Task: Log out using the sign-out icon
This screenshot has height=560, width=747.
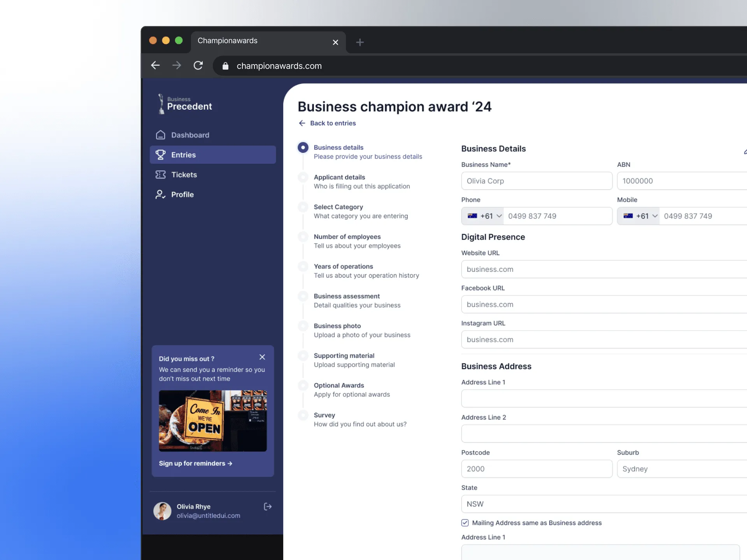Action: click(268, 506)
